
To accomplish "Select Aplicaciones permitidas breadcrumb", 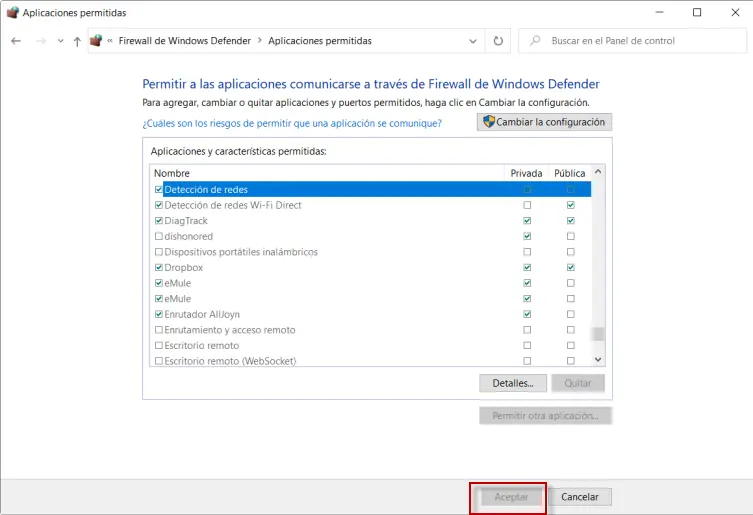I will point(320,41).
